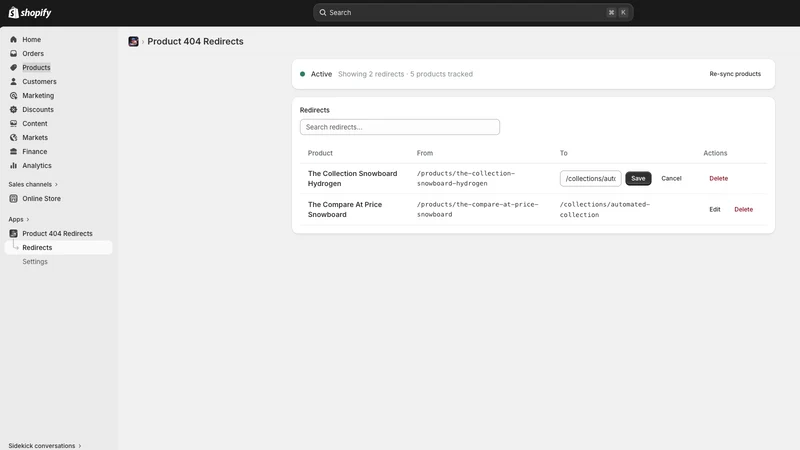Click the Customers person icon
Viewport: 800px width, 450px height.
pos(13,81)
